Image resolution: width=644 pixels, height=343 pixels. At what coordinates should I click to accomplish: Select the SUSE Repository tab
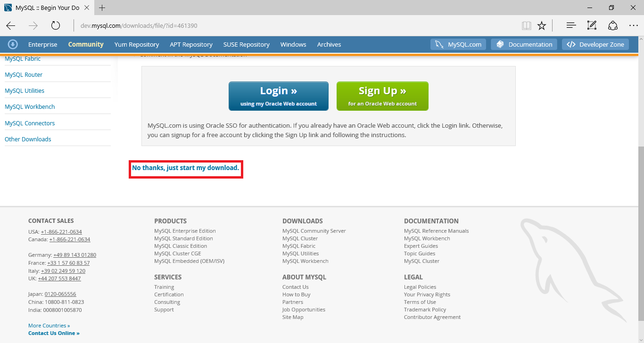click(x=247, y=44)
